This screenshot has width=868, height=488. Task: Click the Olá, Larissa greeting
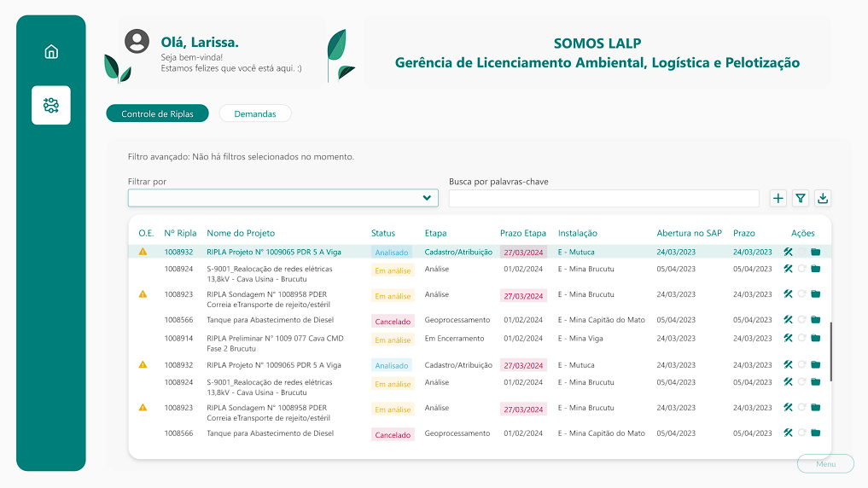coord(200,42)
